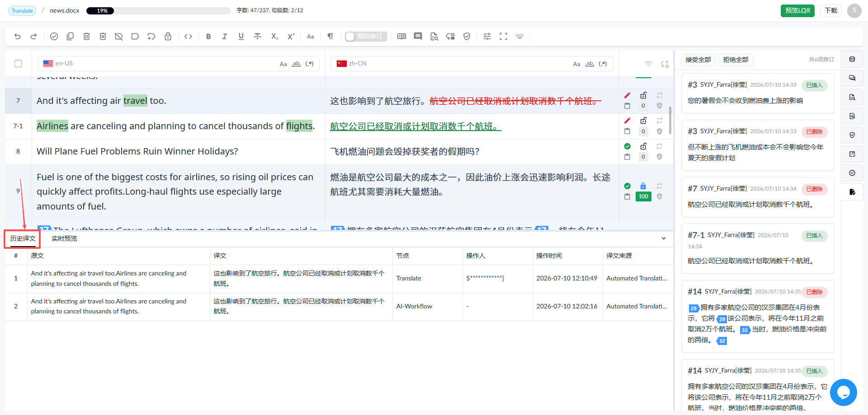The height and width of the screenshot is (415, 868).
Task: Switch to the 实时预览 tab
Action: pyautogui.click(x=64, y=238)
